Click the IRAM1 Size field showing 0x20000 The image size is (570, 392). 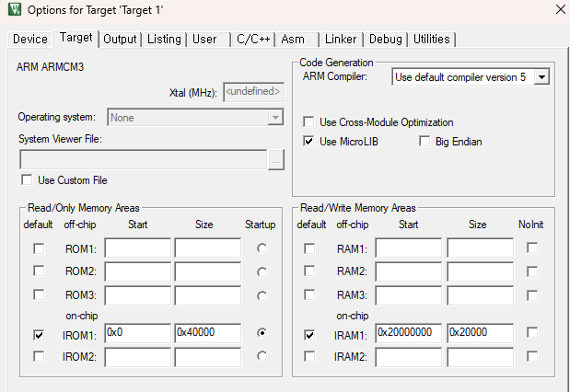(480, 333)
